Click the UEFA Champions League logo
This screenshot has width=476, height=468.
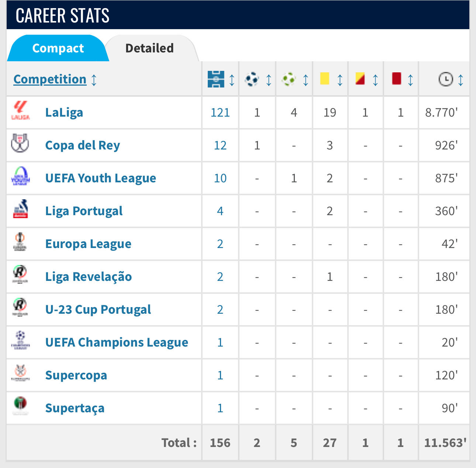click(20, 340)
